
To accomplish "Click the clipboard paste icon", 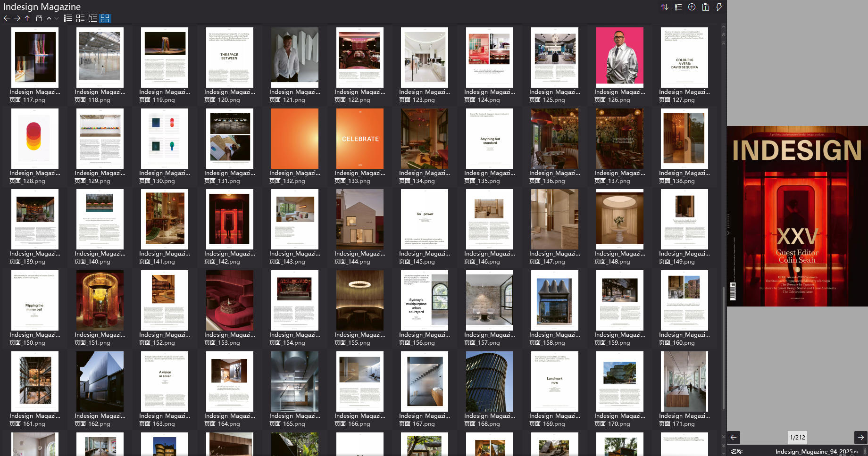I will tap(705, 7).
